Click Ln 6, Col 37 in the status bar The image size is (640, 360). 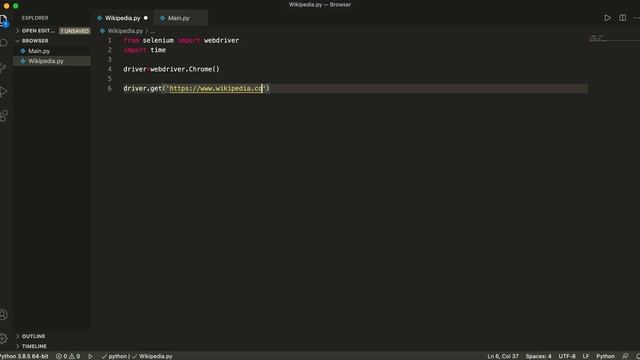(x=503, y=356)
